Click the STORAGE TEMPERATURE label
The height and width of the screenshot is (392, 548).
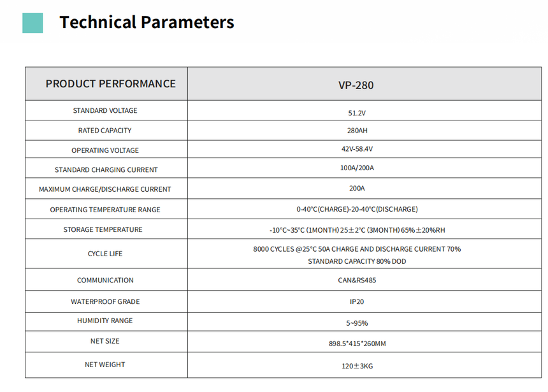point(103,229)
